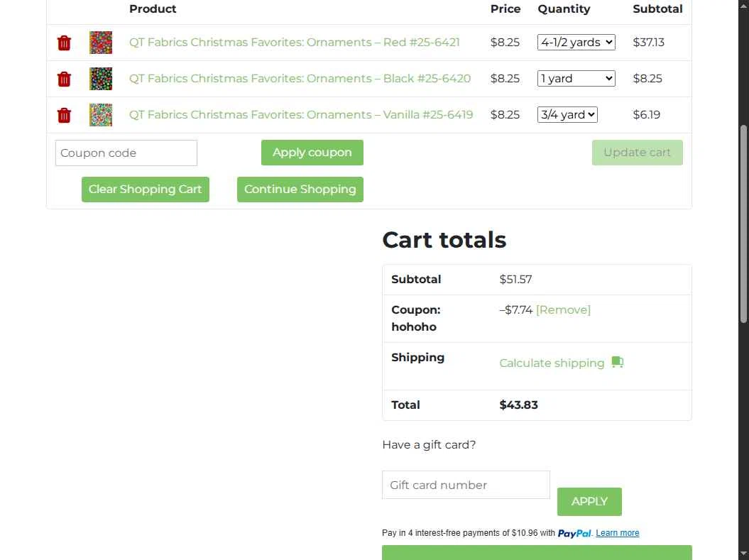Click trash icon for Ornaments Vanilla fabric

pyautogui.click(x=64, y=115)
